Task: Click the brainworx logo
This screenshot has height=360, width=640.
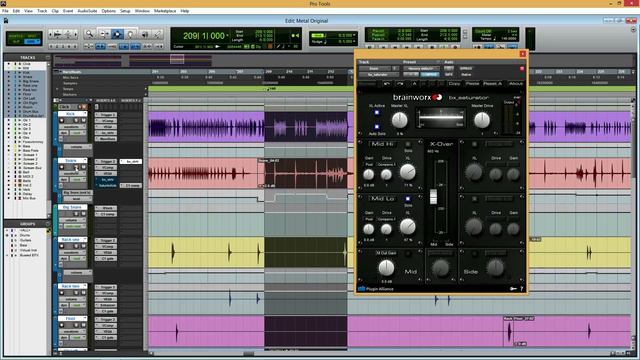Action: click(417, 97)
